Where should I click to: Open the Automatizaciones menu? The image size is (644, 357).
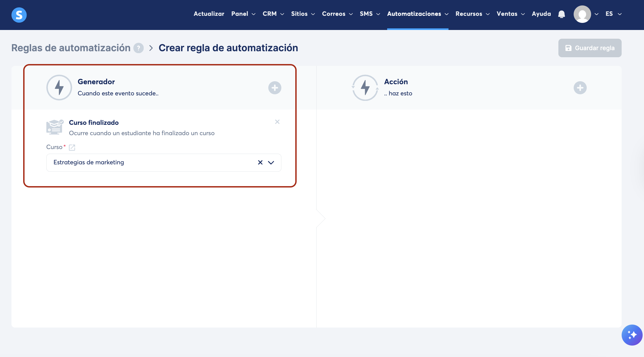pos(417,14)
